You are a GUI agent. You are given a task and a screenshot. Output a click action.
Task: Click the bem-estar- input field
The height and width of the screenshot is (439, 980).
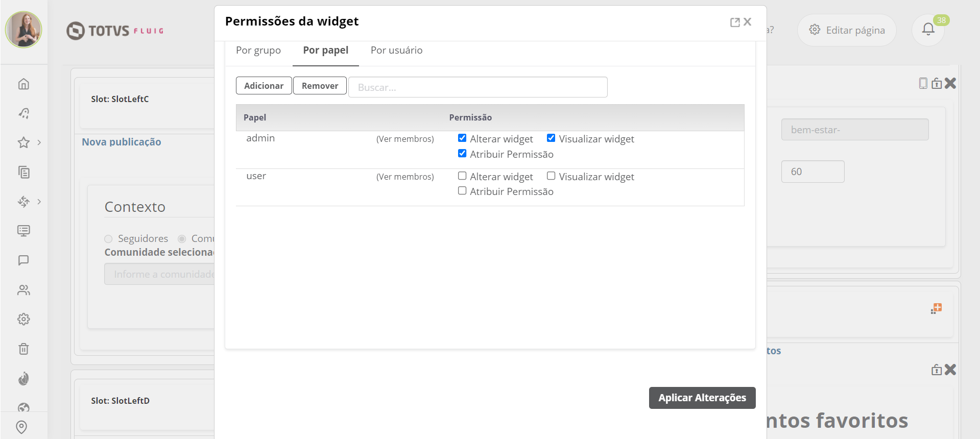855,130
